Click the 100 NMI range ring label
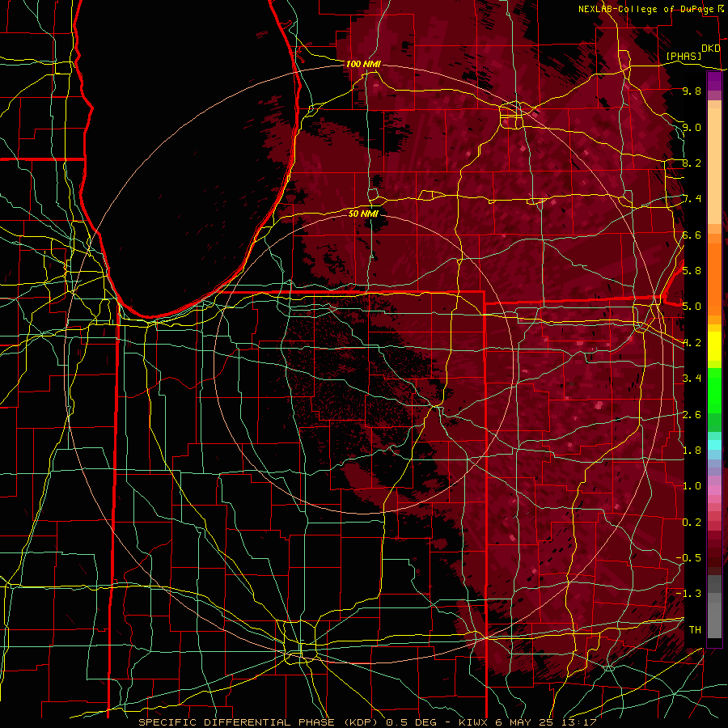 tap(363, 64)
